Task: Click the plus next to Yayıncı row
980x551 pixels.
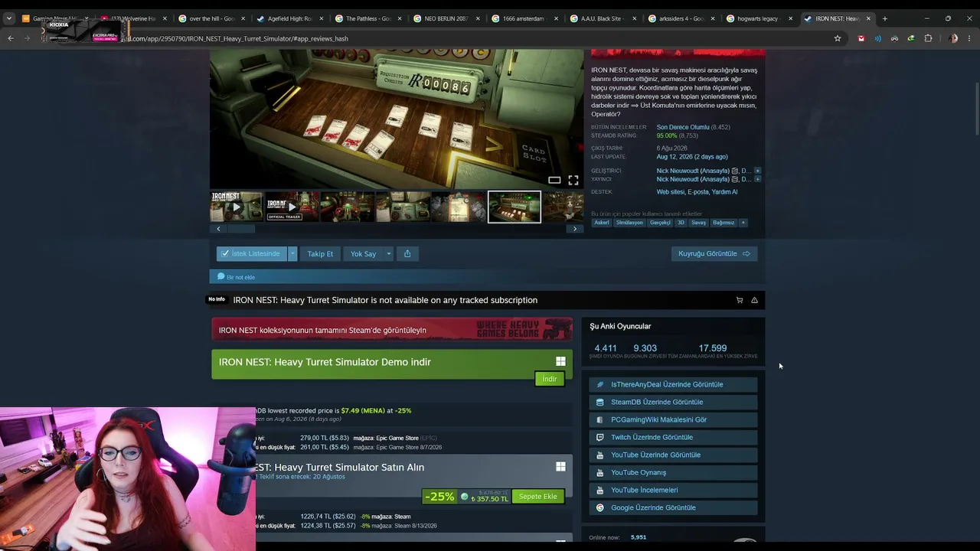Action: 757,179
